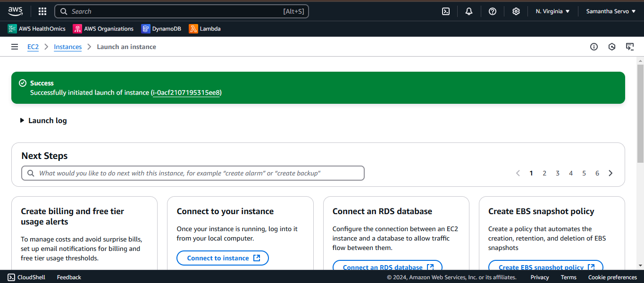Toggle the hamburger navigation menu
This screenshot has height=283, width=644.
click(15, 47)
